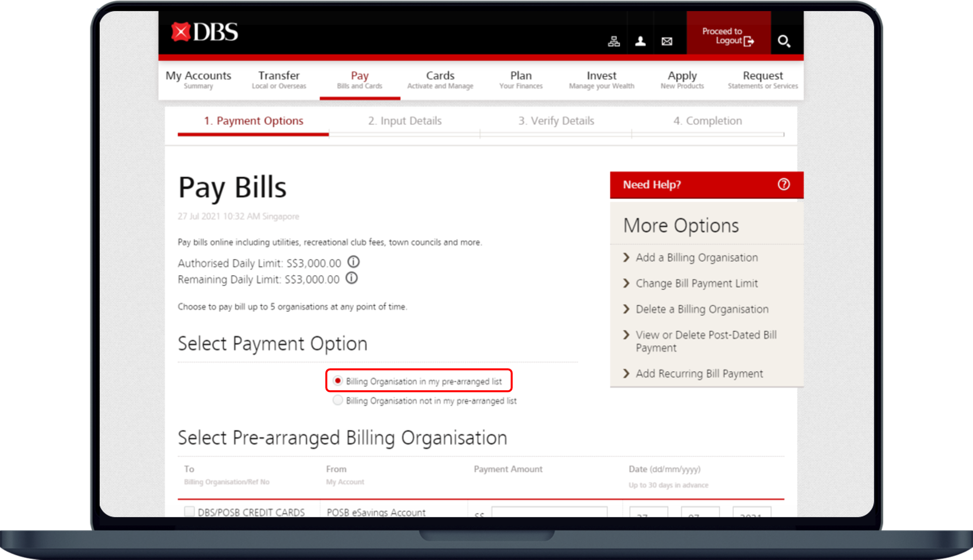Click the DBS logo icon
Viewport: 973px width, 560px height.
coord(181,32)
